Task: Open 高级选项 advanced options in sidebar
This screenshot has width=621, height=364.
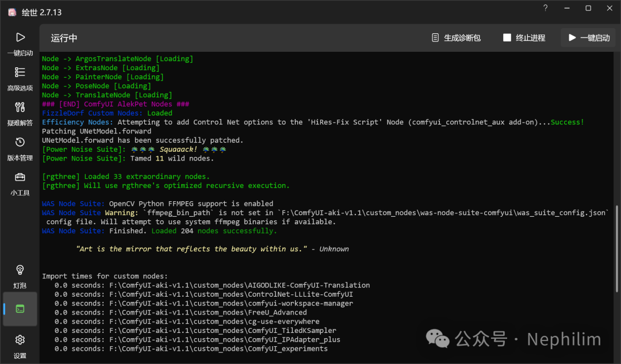Action: pos(20,72)
